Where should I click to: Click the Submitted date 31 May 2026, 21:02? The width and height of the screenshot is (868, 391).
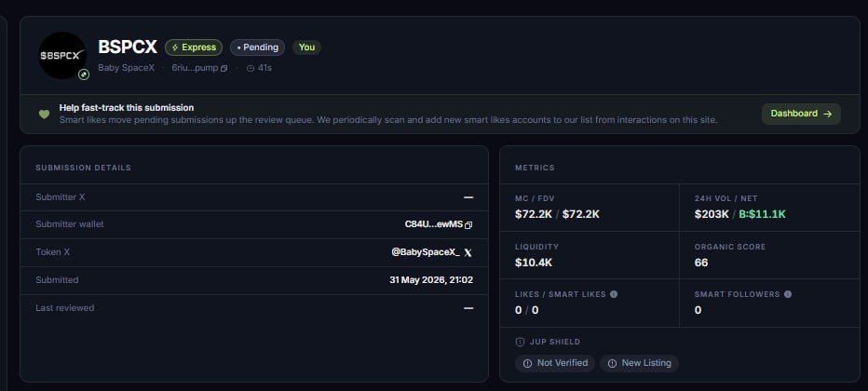(431, 280)
